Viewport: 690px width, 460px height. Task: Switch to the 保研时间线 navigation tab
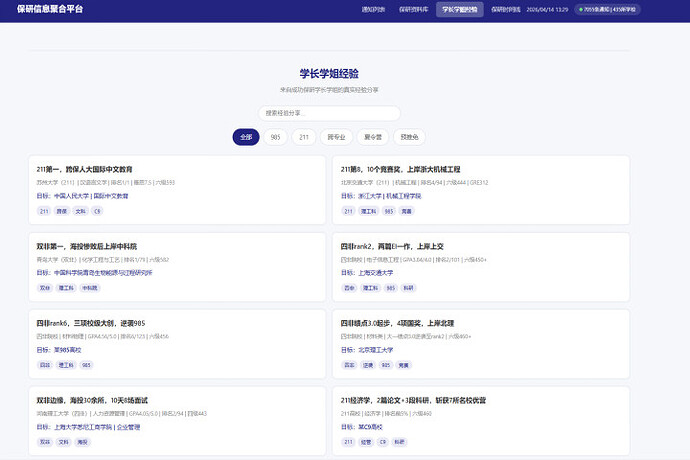pyautogui.click(x=505, y=10)
